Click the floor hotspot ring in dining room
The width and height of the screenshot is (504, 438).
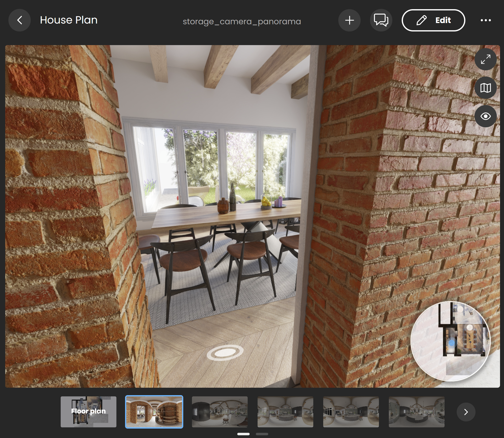point(225,353)
